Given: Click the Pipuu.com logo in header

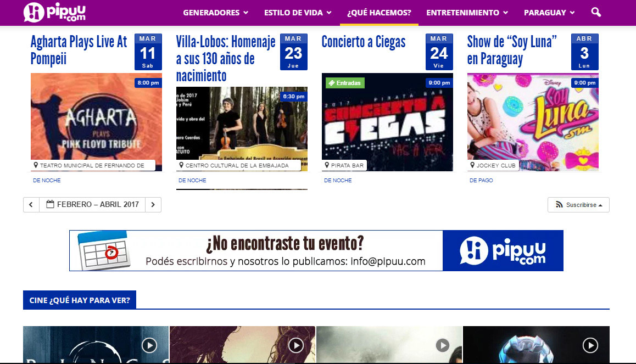Looking at the screenshot, I should [x=54, y=12].
